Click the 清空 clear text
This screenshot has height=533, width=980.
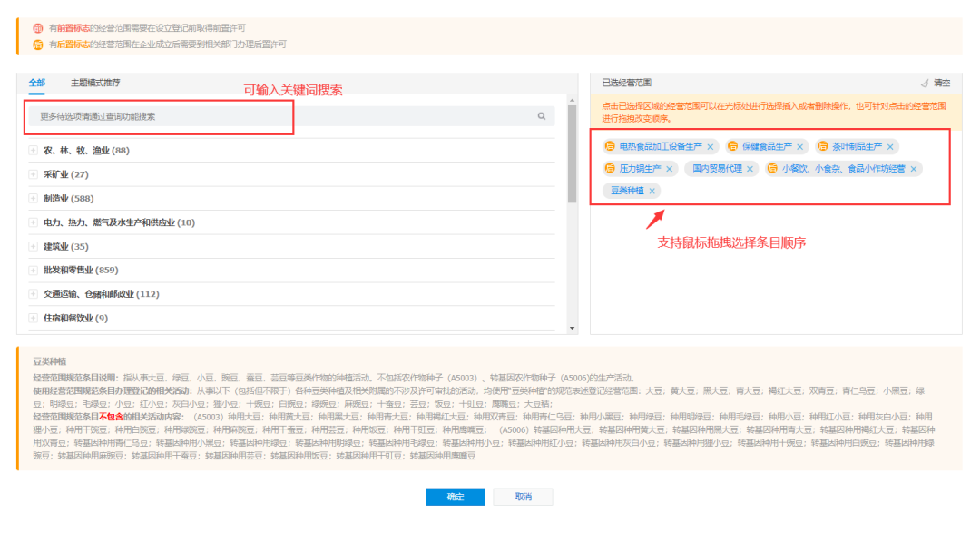[x=942, y=83]
